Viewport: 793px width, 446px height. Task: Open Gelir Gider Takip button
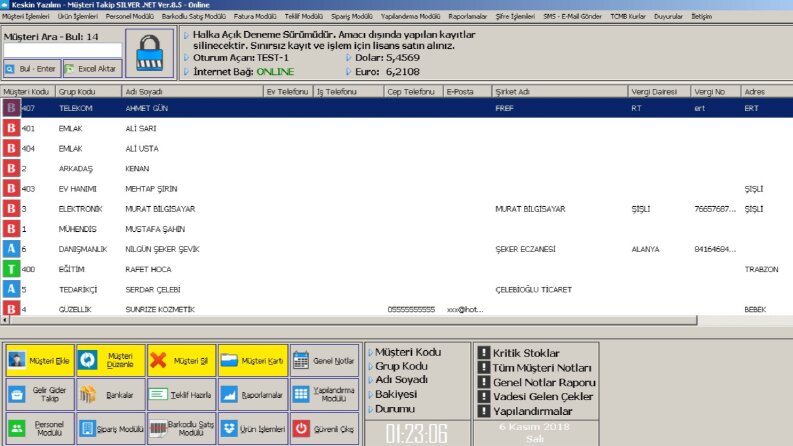click(40, 394)
